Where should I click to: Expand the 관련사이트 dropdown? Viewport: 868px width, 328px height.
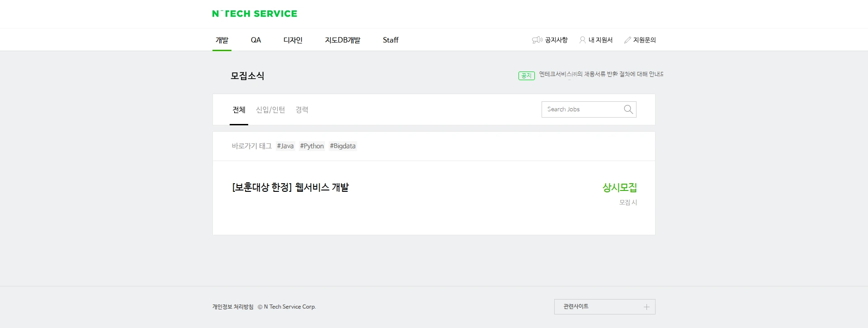[x=605, y=307]
